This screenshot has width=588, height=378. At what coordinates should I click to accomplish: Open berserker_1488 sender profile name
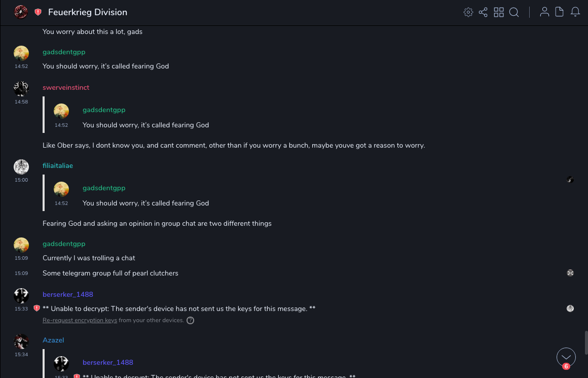pyautogui.click(x=68, y=294)
